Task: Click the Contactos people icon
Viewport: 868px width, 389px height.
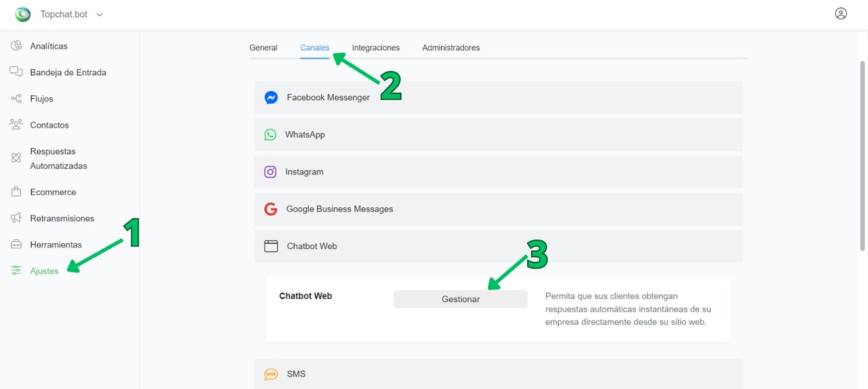Action: click(x=16, y=124)
